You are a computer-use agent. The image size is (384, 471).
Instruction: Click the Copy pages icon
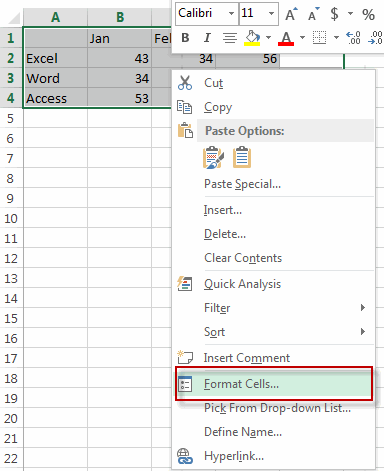(x=184, y=107)
